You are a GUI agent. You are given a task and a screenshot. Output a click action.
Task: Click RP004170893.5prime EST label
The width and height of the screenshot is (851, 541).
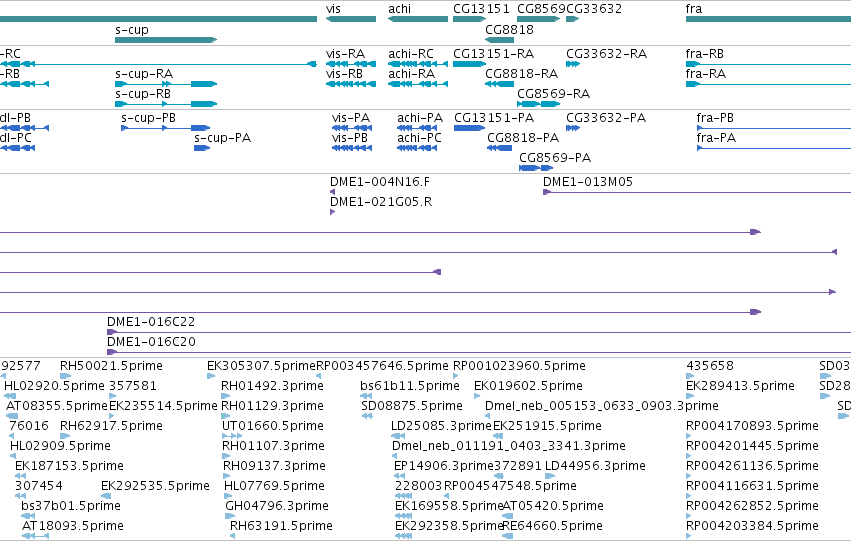[752, 426]
